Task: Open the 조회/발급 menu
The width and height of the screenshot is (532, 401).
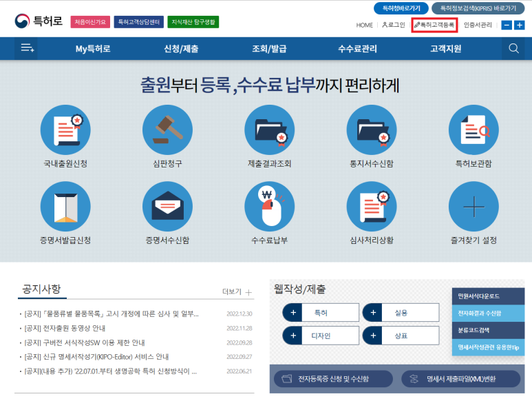Action: 269,48
